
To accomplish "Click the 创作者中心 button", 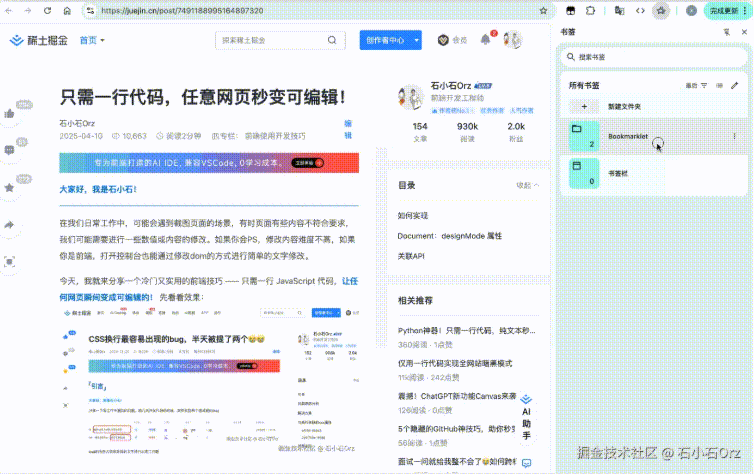I will click(385, 40).
